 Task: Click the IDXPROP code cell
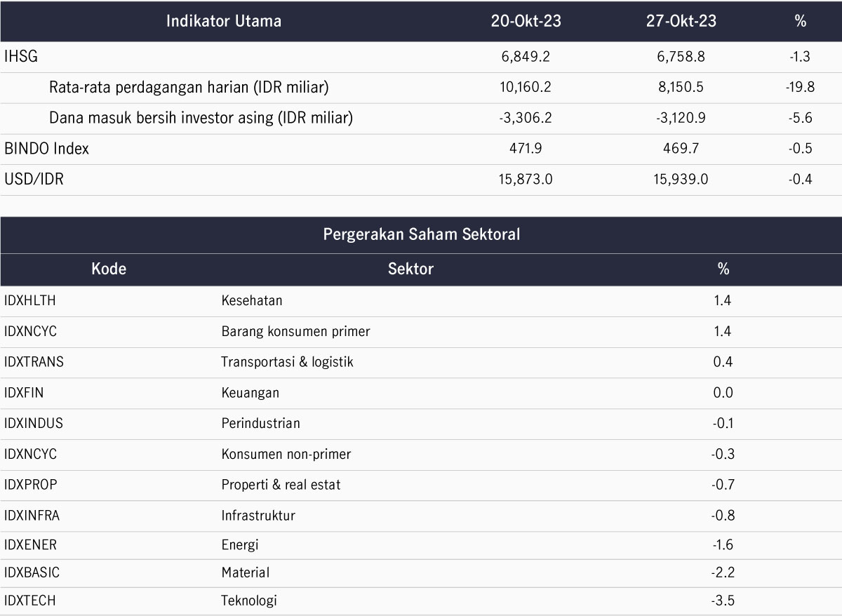click(30, 485)
